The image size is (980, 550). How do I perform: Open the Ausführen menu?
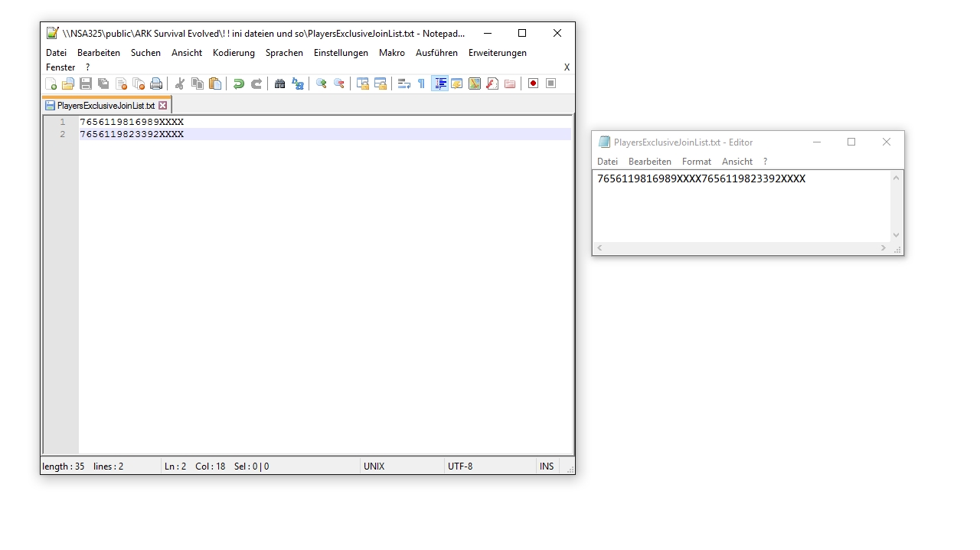click(436, 53)
